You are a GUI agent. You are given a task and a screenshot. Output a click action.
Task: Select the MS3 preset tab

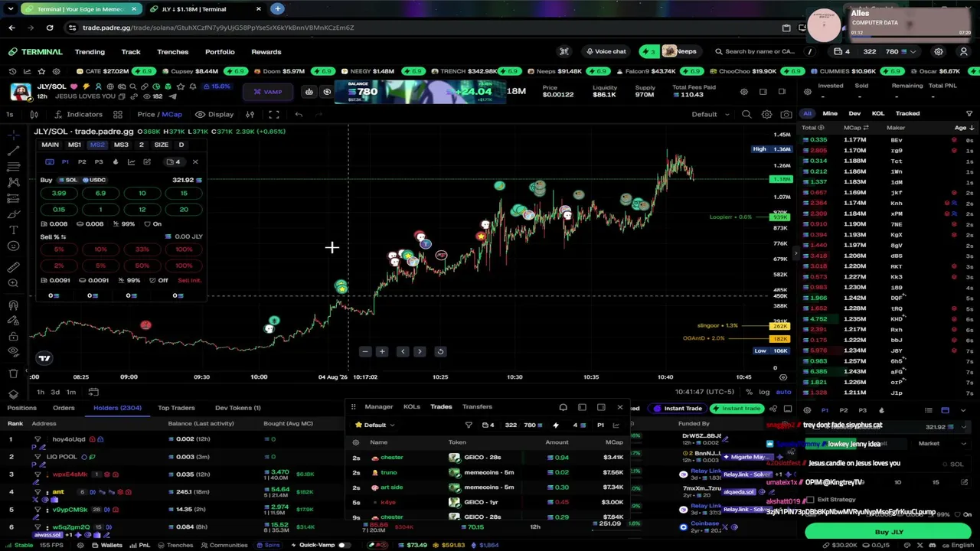pos(121,145)
